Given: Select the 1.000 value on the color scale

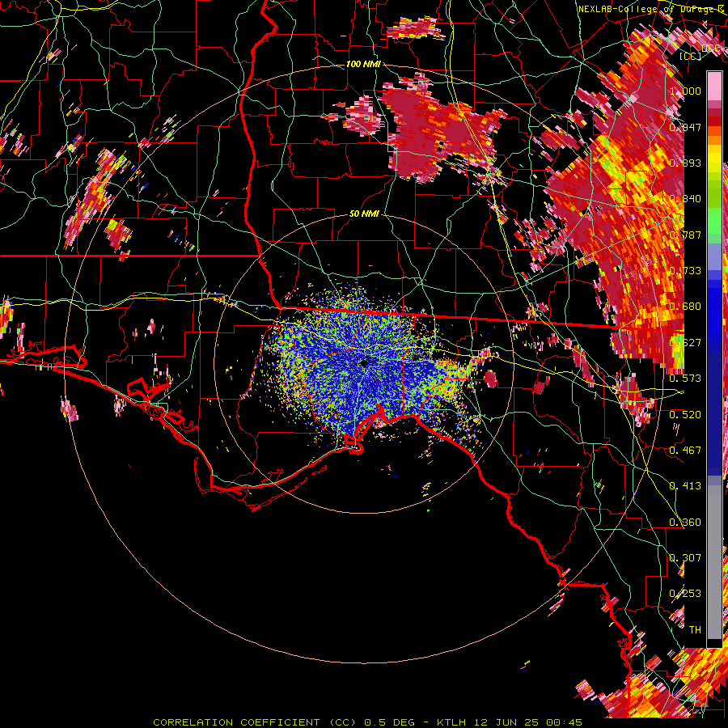Looking at the screenshot, I should (685, 91).
